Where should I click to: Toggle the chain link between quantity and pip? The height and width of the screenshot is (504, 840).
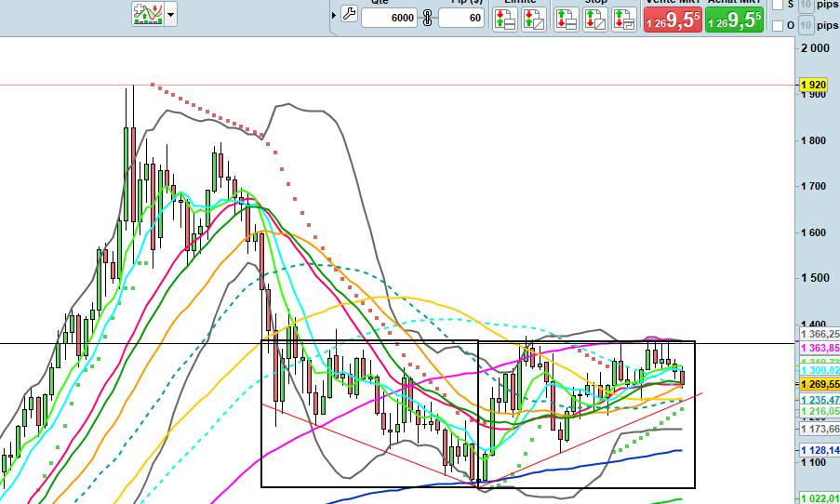[x=428, y=18]
